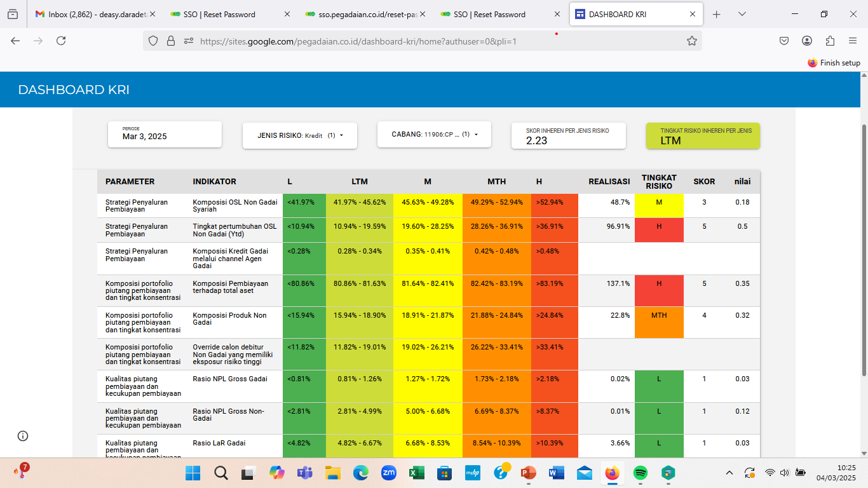Click the Finish setup link
Screen dimensions: 868x488
[834, 63]
